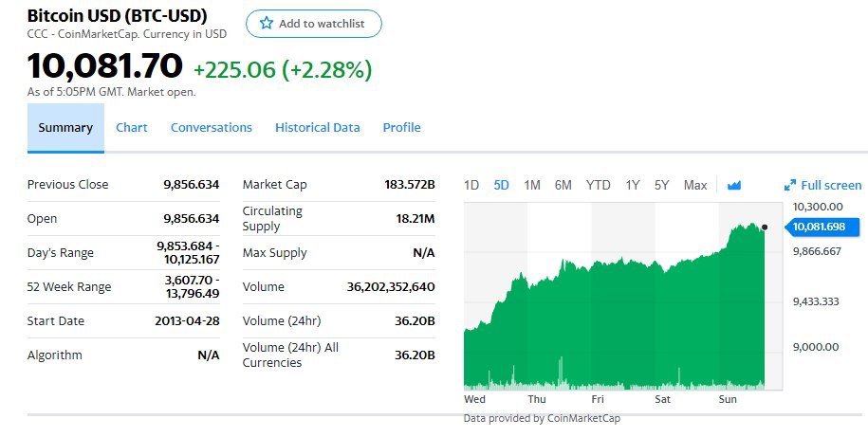Click the Volume value 36,202,352,640
This screenshot has width=868, height=437.
[x=391, y=286]
